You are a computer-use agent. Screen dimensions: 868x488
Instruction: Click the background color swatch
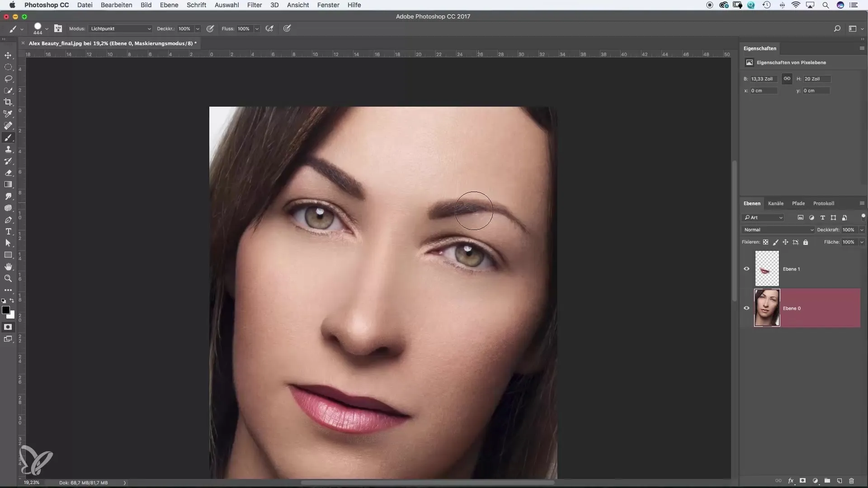point(12,316)
